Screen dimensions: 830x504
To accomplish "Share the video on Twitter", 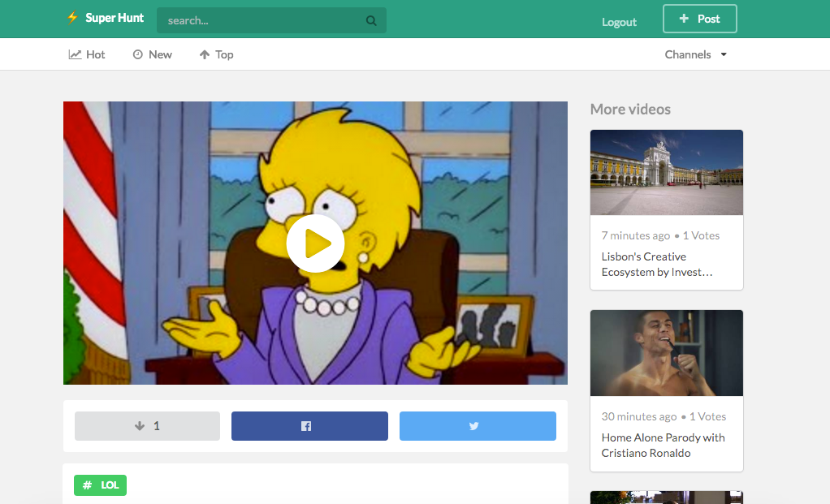I will (x=478, y=426).
